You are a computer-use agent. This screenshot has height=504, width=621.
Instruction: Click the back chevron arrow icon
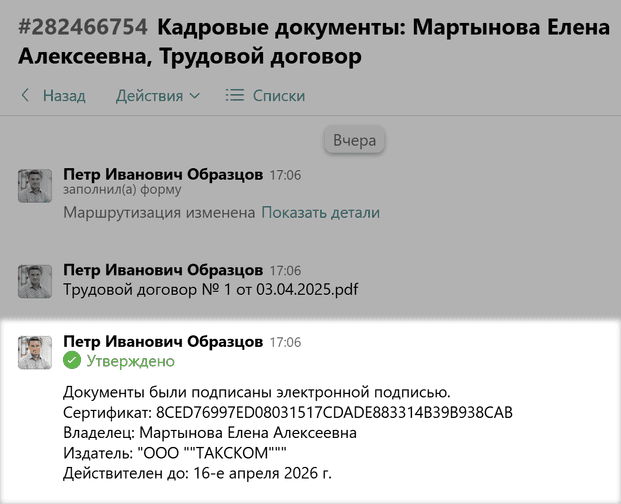25,95
